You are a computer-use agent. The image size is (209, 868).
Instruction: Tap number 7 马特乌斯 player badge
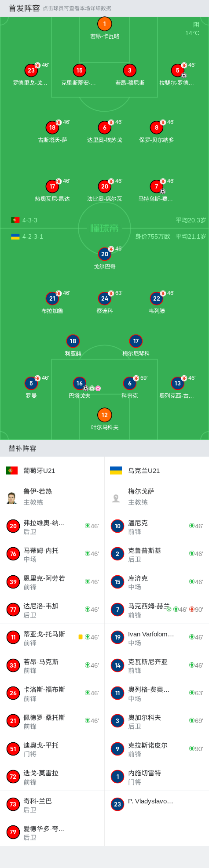tap(157, 186)
